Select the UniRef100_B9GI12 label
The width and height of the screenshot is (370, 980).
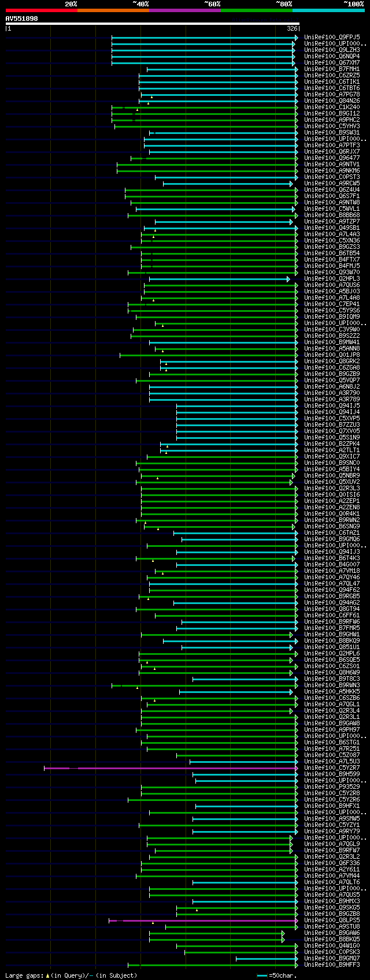click(332, 114)
